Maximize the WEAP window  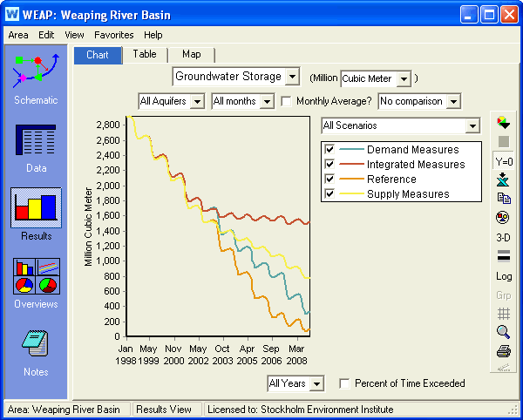pyautogui.click(x=489, y=15)
